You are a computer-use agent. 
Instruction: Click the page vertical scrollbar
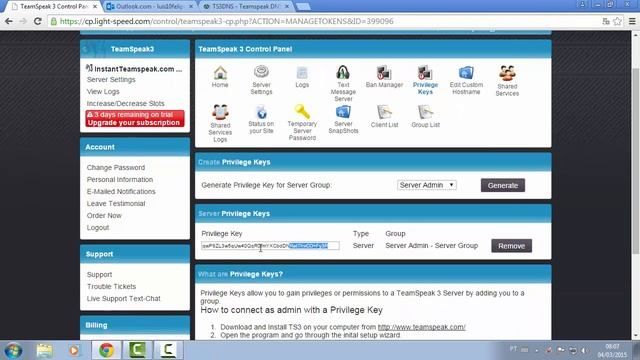click(635, 161)
